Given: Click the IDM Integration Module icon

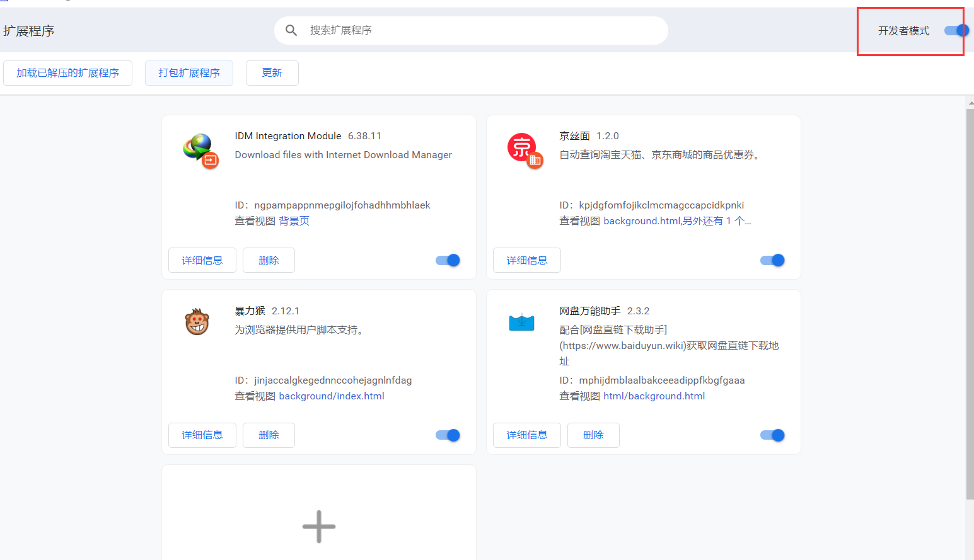Looking at the screenshot, I should 200,151.
